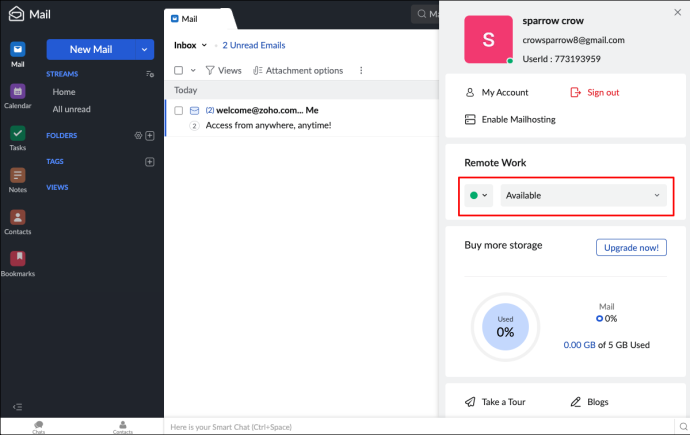Click Sign out
The height and width of the screenshot is (435, 690).
(x=595, y=92)
